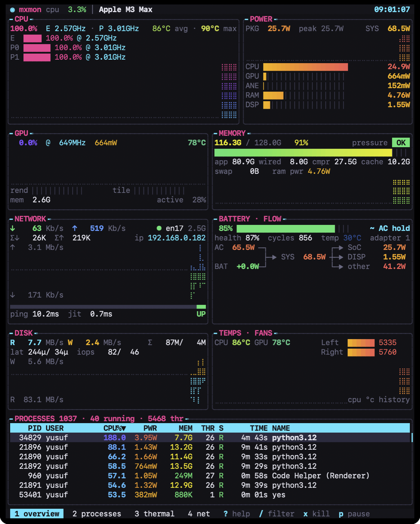Screen dimensions: 420x524
Task: Switch to the 1 overview tab
Action: [37, 514]
